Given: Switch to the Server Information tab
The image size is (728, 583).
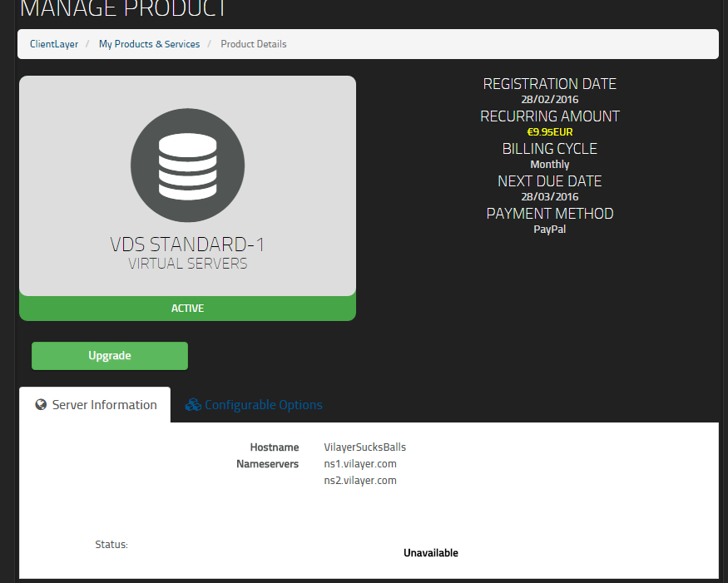Looking at the screenshot, I should click(x=95, y=405).
